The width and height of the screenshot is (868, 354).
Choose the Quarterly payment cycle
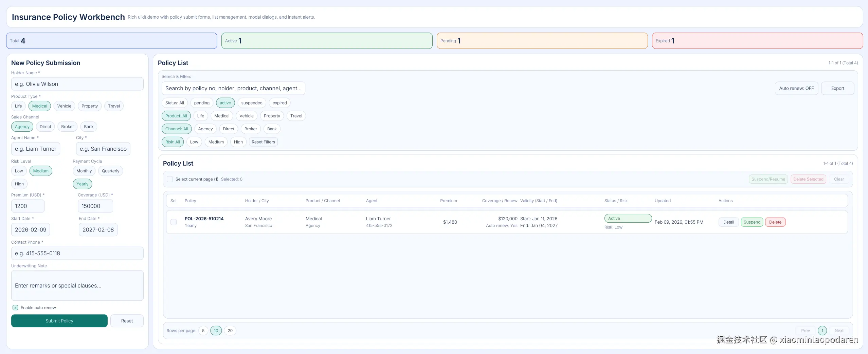coord(111,171)
